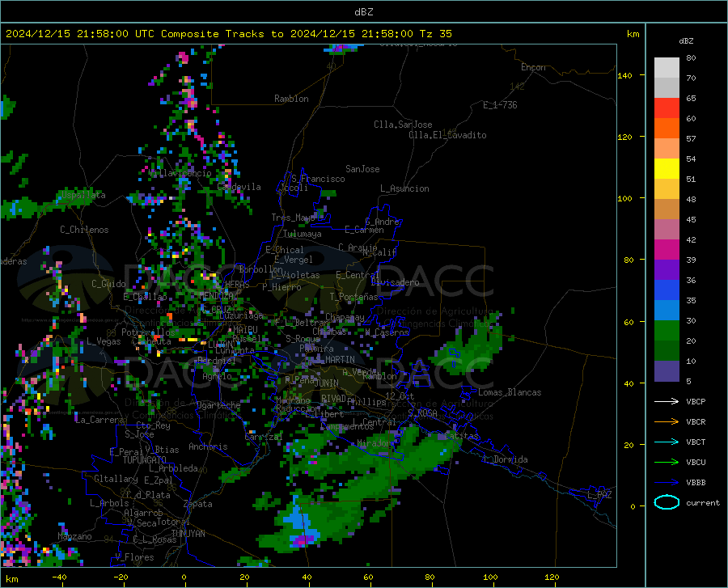The width and height of the screenshot is (728, 588).
Task: Click the 'MENDOZA' city label on map
Action: [x=216, y=295]
